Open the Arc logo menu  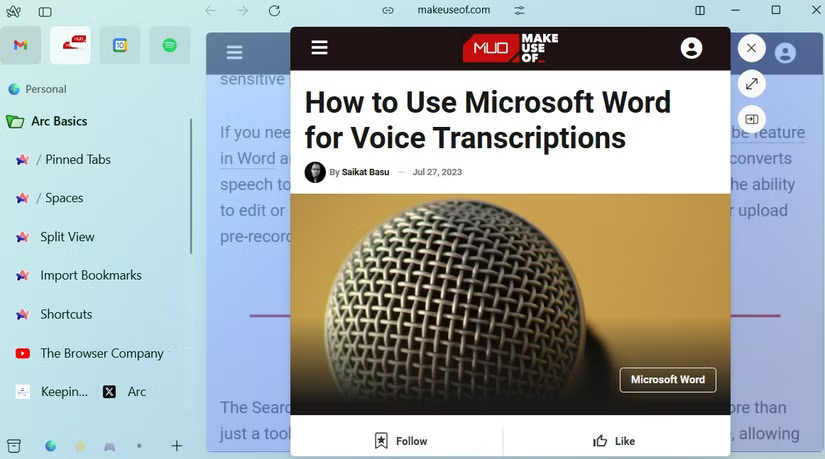pyautogui.click(x=13, y=11)
